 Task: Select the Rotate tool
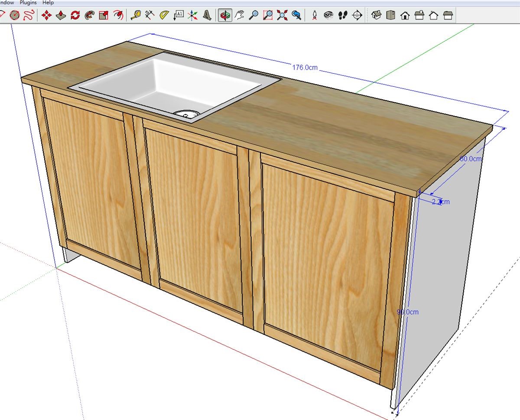click(x=75, y=16)
